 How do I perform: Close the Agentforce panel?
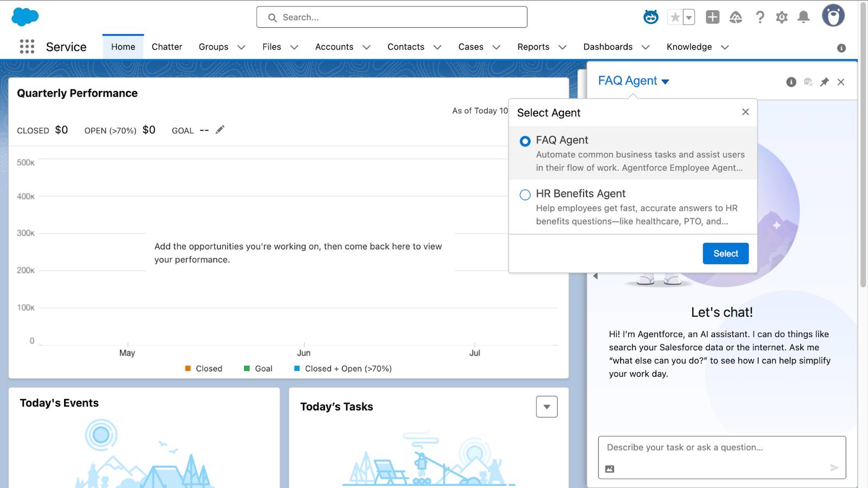(841, 82)
